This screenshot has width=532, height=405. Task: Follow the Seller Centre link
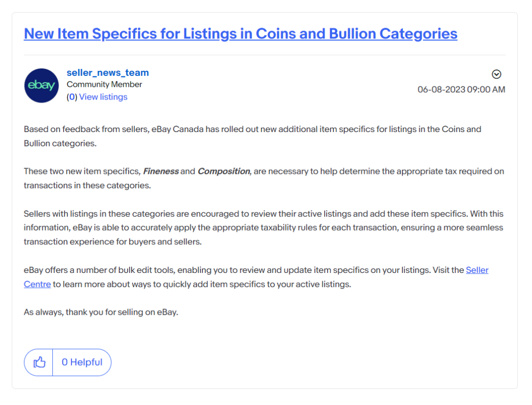pos(477,270)
